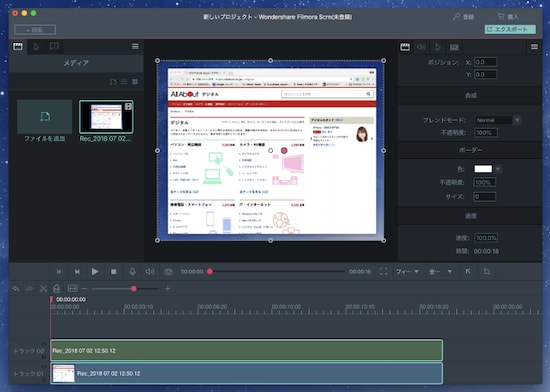
Task: Toggle the volume speaker icon
Action: pos(150,271)
